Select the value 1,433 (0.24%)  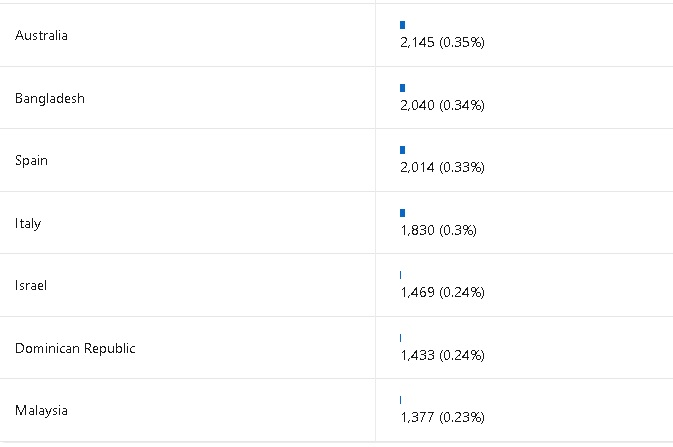pyautogui.click(x=442, y=355)
